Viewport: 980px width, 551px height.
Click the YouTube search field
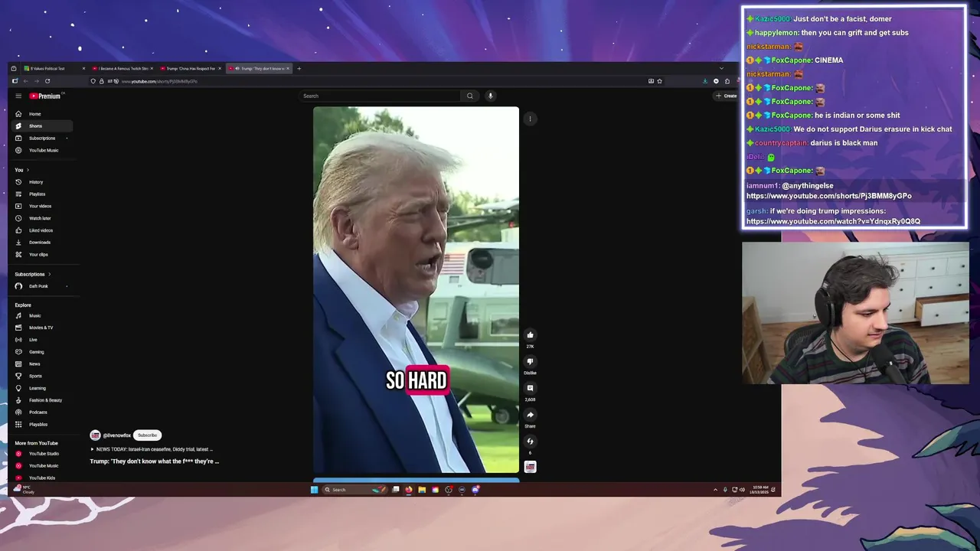(381, 96)
